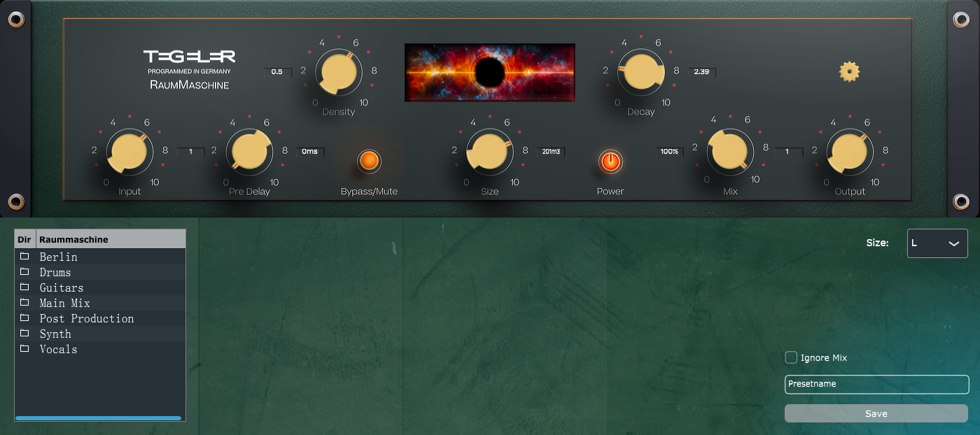The height and width of the screenshot is (435, 980).
Task: Click the Pre Delay knob
Action: (x=249, y=152)
